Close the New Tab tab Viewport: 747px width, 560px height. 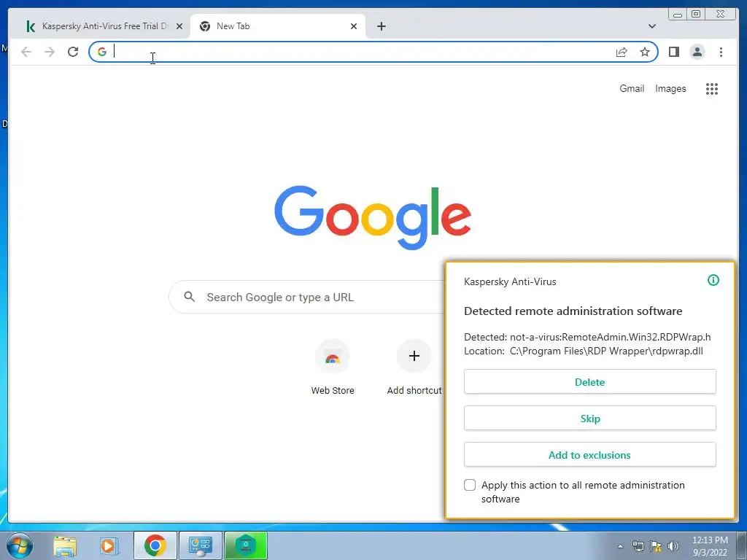tap(354, 26)
